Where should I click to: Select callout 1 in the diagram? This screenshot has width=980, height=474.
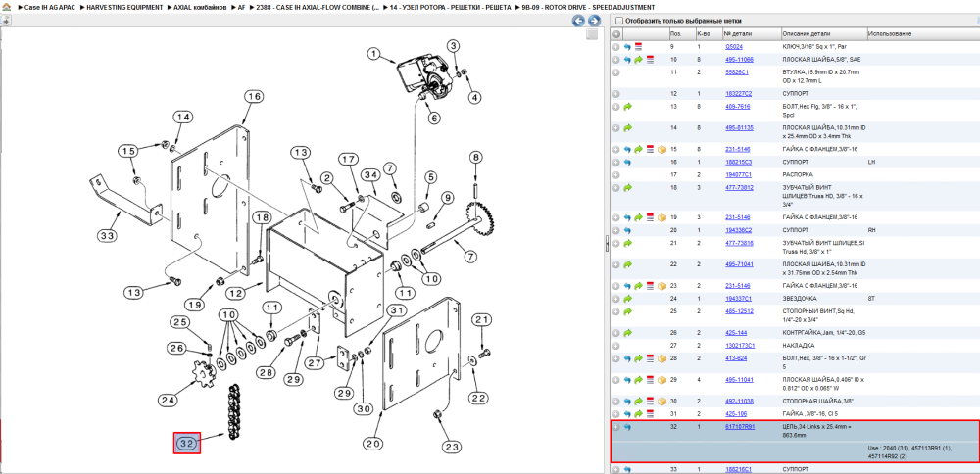tap(373, 54)
